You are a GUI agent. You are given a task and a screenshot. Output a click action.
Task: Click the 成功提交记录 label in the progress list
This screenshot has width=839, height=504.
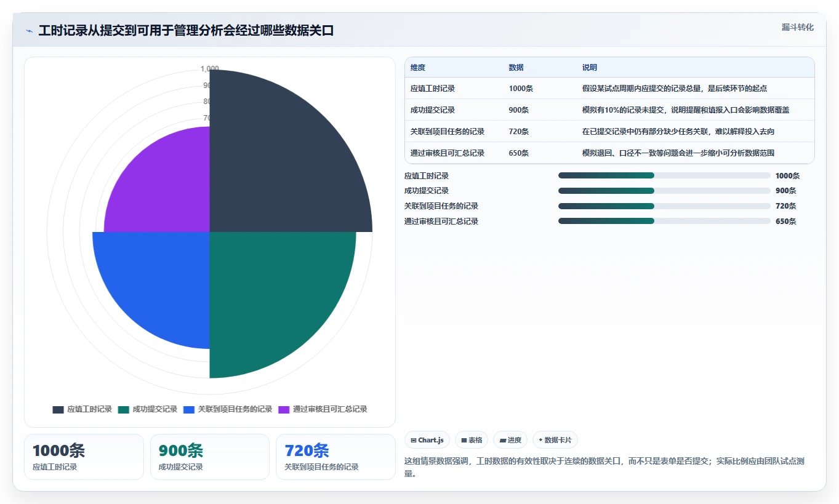427,191
